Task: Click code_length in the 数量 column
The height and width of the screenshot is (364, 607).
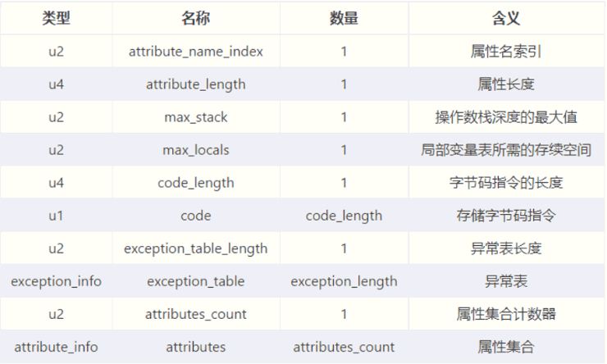Action: (344, 216)
